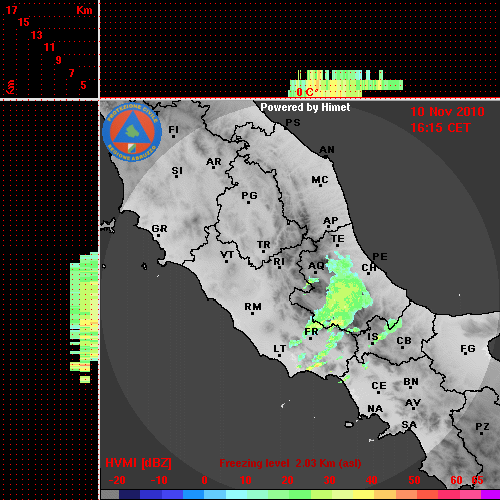Click the red 'Km' label next to 17
Screen dimensions: 500x500
coord(84,10)
